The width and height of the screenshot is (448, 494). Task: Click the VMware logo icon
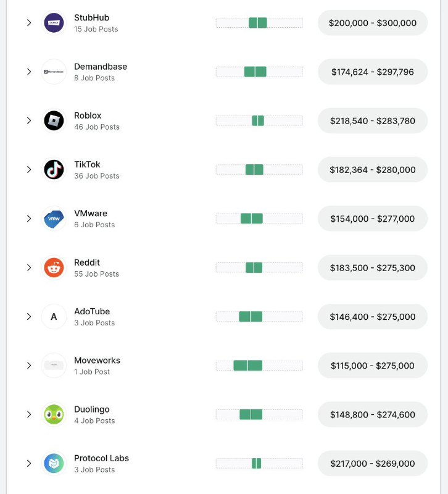[54, 219]
